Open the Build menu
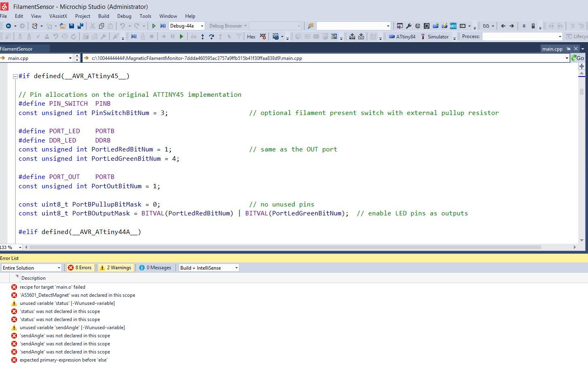Image resolution: width=588 pixels, height=381 pixels. tap(104, 16)
